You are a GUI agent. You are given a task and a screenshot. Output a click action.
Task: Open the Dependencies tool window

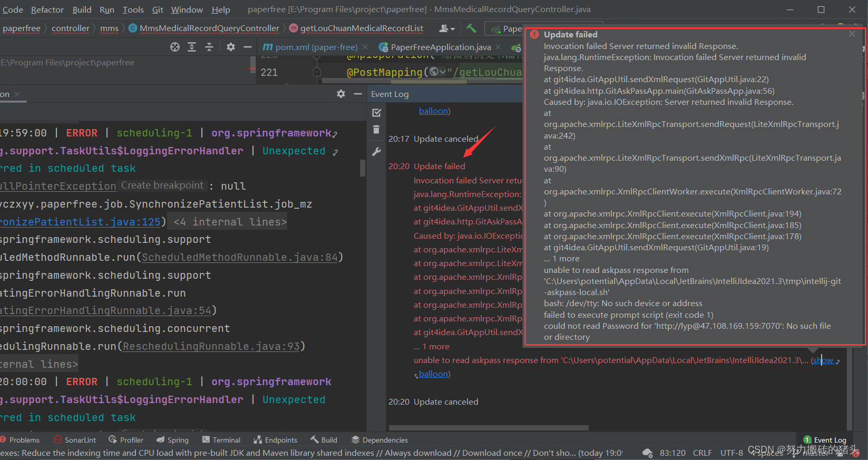[379, 440]
